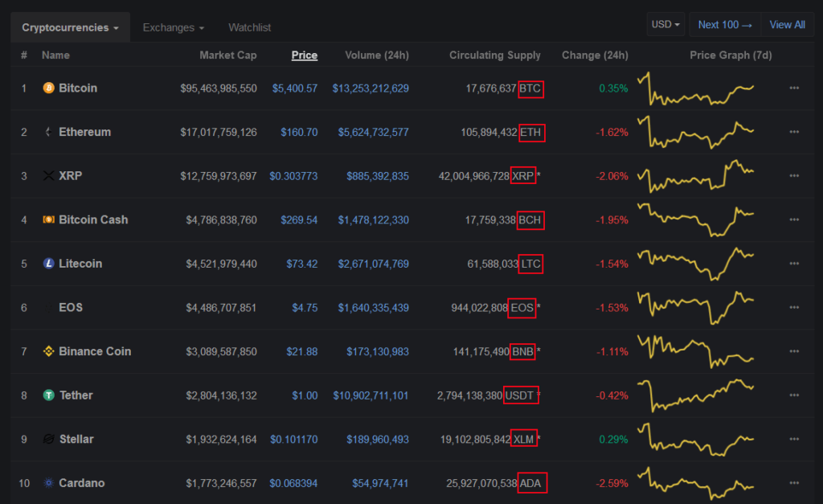The image size is (823, 504).
Task: Click the XRP coin logo
Action: [48, 175]
